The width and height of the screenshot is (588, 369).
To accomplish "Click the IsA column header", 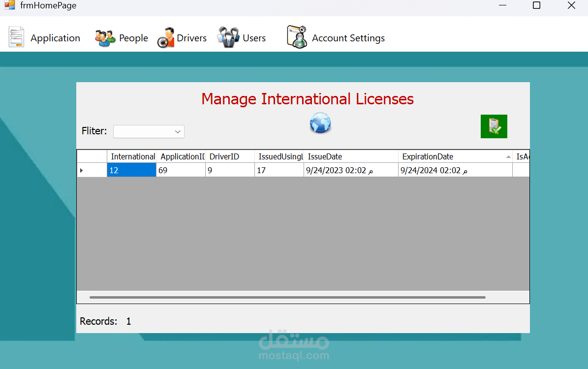I will pyautogui.click(x=521, y=156).
